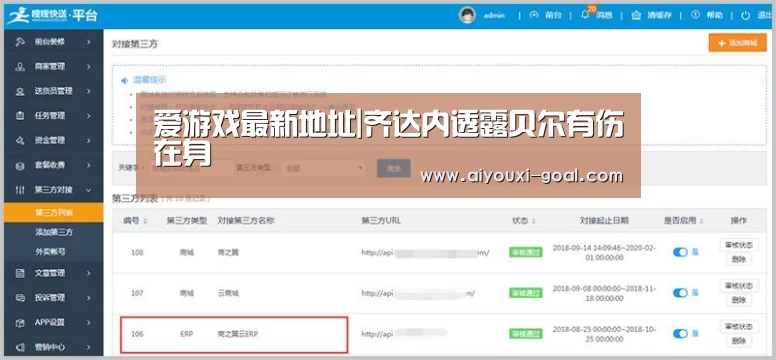The image size is (776, 360).
Task: Sort the table by the 编号 column arrows
Action: click(145, 221)
